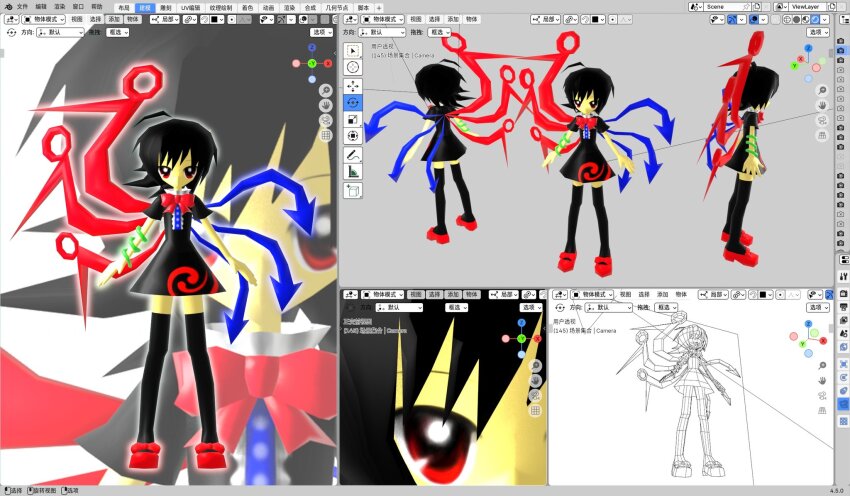Screen dimensions: 850x496
Task: Open orientation default dropdown in top-left viewport
Action: click(60, 33)
